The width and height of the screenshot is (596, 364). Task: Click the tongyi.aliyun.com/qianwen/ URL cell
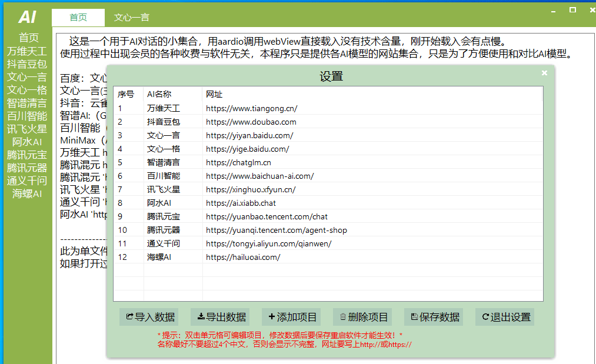pyautogui.click(x=372, y=243)
